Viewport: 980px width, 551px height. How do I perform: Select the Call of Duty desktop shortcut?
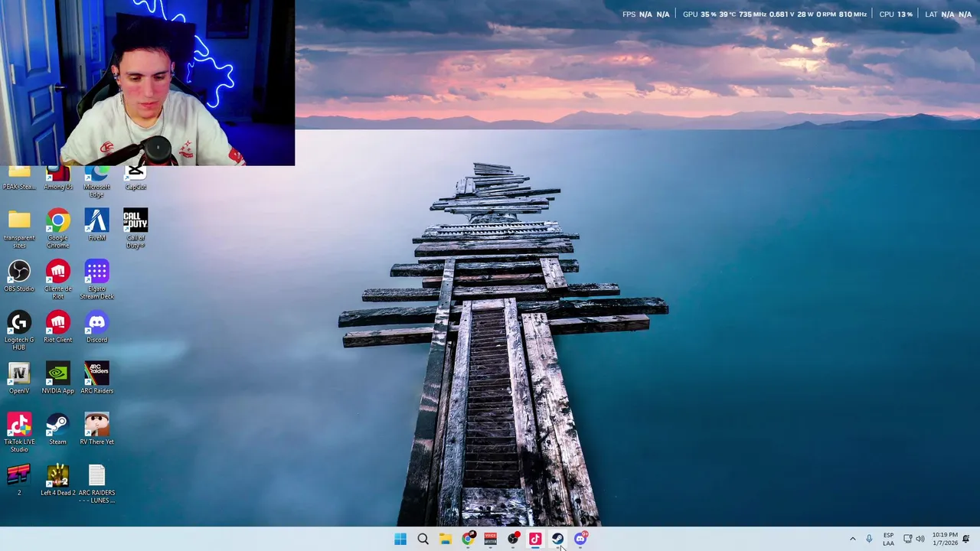[136, 229]
